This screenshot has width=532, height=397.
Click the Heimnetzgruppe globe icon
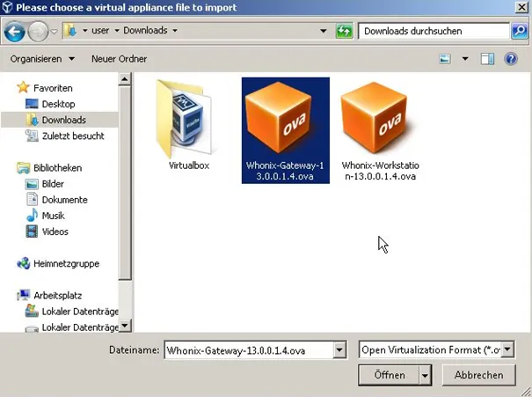point(23,263)
